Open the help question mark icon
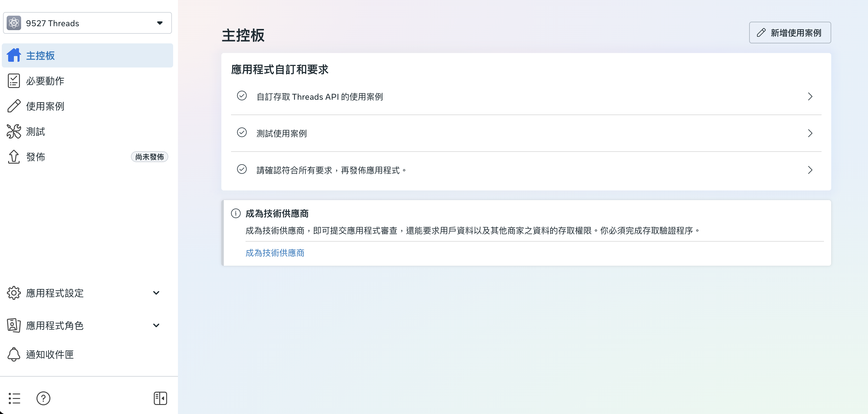This screenshot has width=868, height=414. (43, 398)
